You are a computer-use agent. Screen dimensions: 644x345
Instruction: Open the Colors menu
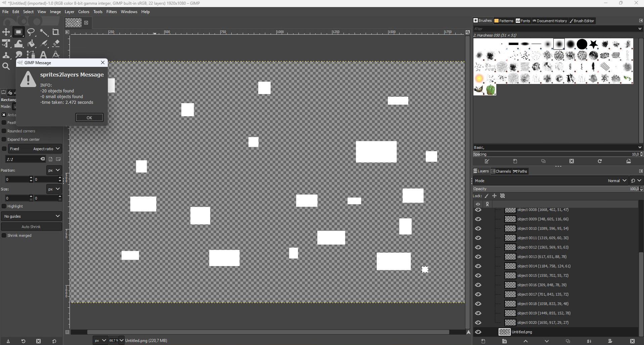(x=84, y=12)
